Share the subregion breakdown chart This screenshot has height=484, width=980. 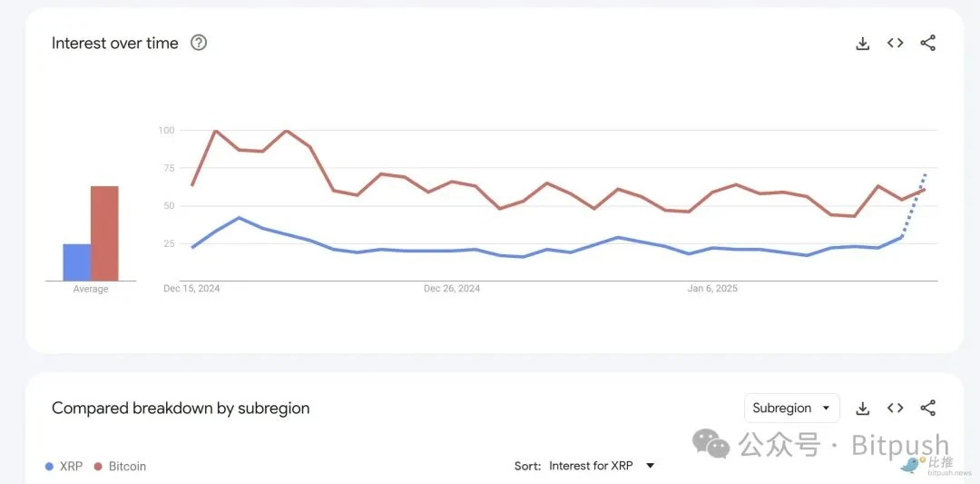tap(928, 408)
